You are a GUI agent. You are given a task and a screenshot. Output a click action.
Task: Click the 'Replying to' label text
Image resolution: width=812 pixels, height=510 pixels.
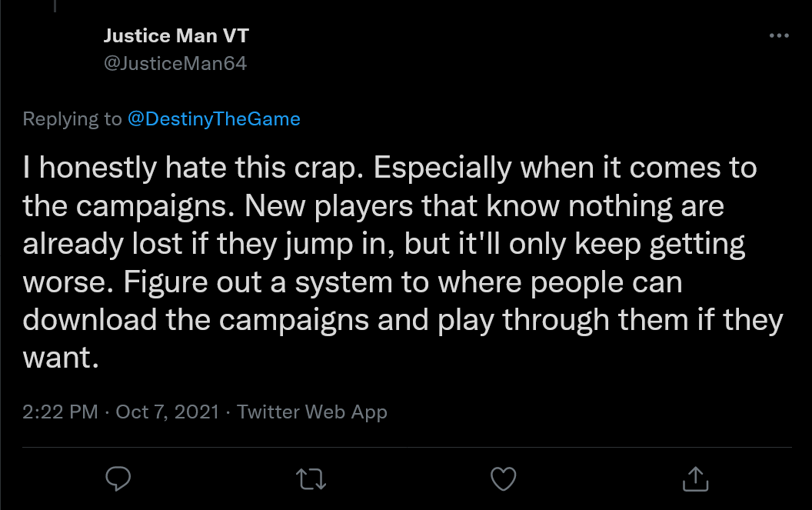tap(72, 119)
